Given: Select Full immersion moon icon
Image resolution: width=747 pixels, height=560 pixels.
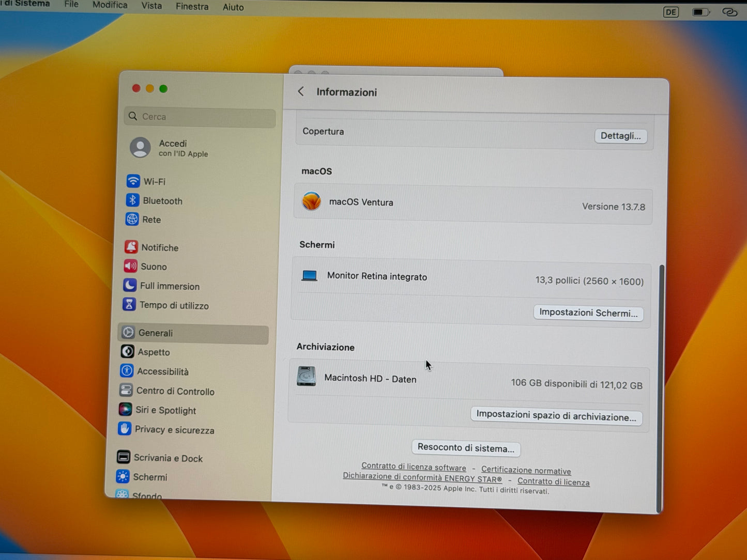Looking at the screenshot, I should click(130, 285).
